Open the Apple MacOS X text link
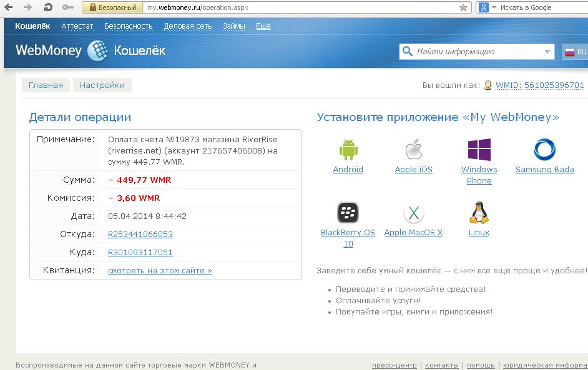 click(x=413, y=233)
